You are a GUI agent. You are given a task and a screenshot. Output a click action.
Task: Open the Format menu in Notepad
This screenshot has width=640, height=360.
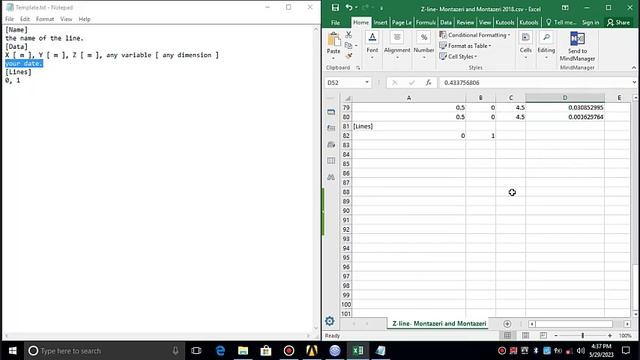click(x=45, y=19)
